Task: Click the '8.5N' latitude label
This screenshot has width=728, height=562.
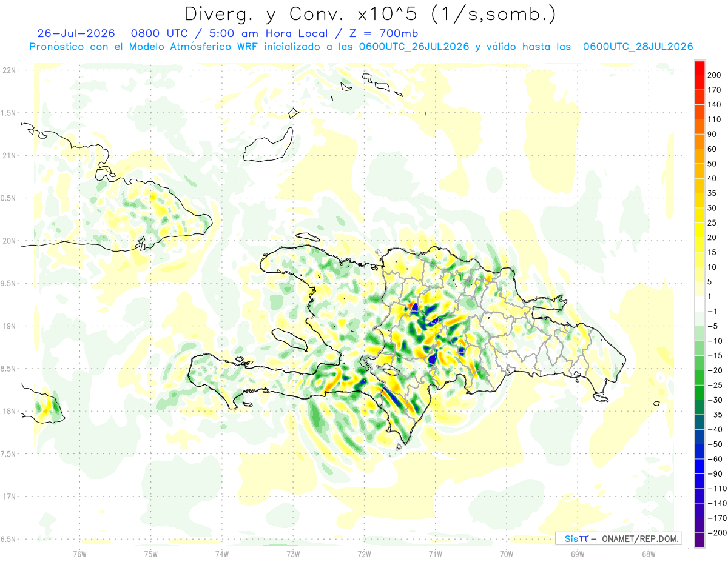Action: pos(8,369)
